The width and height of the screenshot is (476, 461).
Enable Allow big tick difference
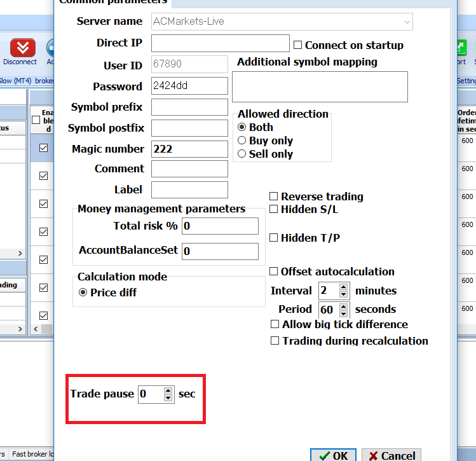275,324
